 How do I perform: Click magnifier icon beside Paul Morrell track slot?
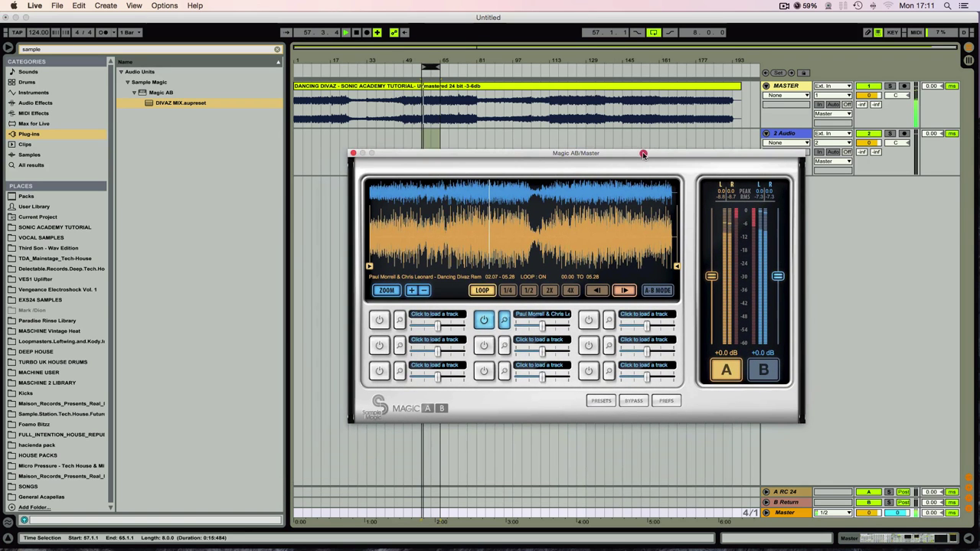point(504,320)
